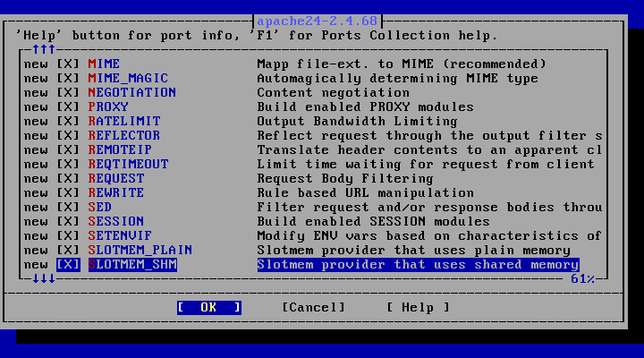This screenshot has height=358, width=644.
Task: Confirm options with the OK button
Action: click(x=209, y=308)
